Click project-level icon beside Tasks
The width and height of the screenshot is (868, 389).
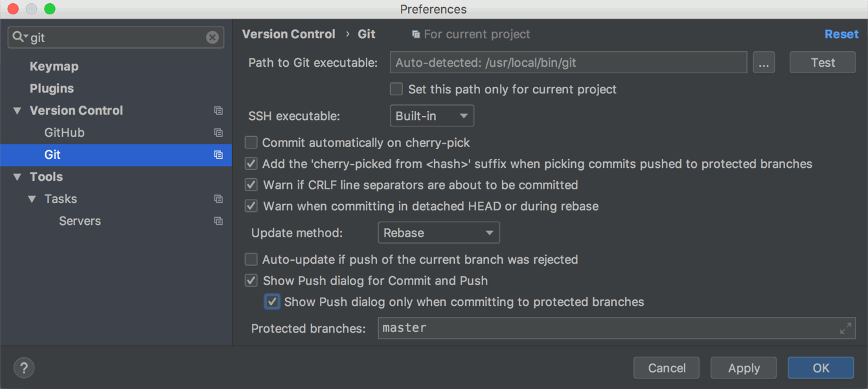(218, 199)
